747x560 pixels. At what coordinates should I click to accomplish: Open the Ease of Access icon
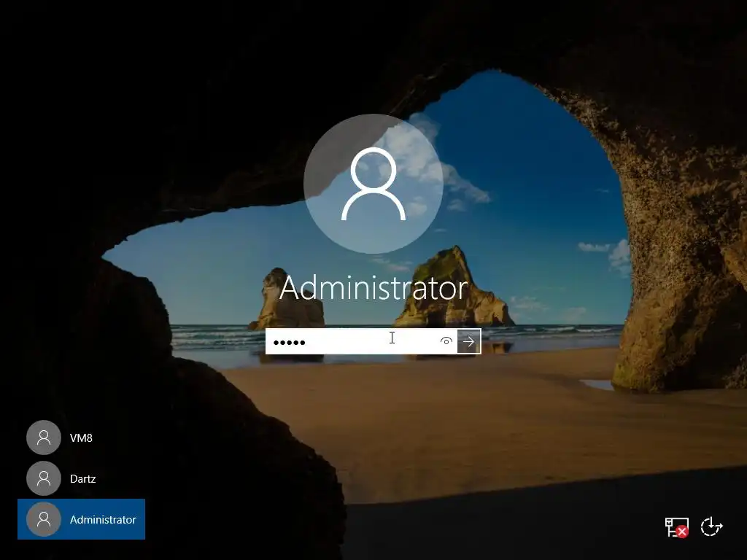pos(712,527)
